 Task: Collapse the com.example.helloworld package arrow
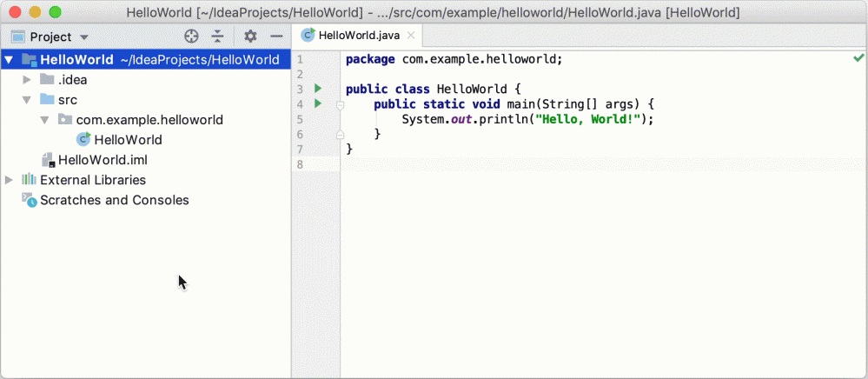[x=45, y=120]
